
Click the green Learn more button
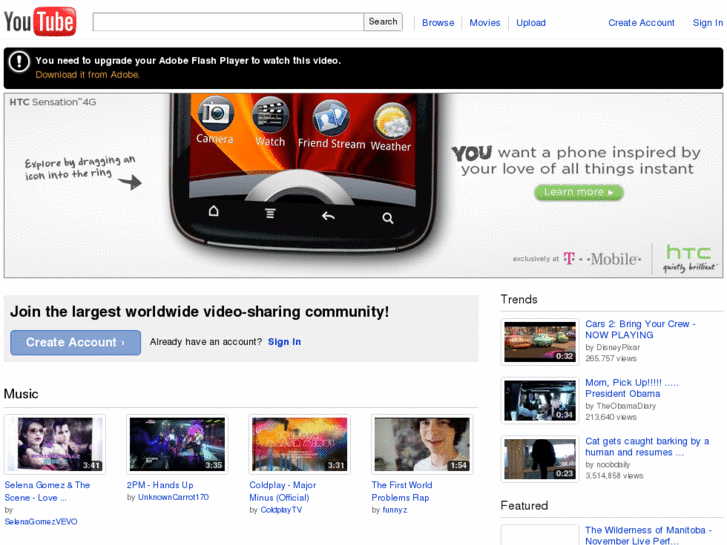pos(579,192)
